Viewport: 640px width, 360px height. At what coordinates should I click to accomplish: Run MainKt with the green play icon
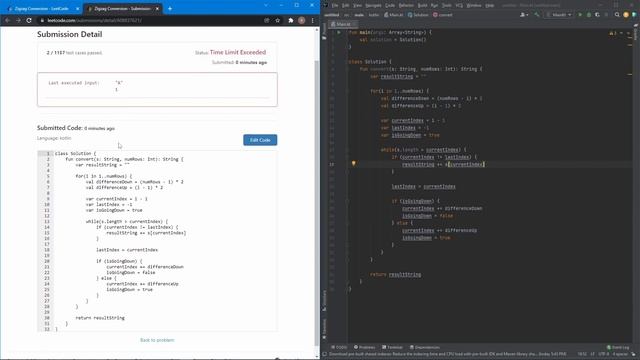pyautogui.click(x=580, y=15)
